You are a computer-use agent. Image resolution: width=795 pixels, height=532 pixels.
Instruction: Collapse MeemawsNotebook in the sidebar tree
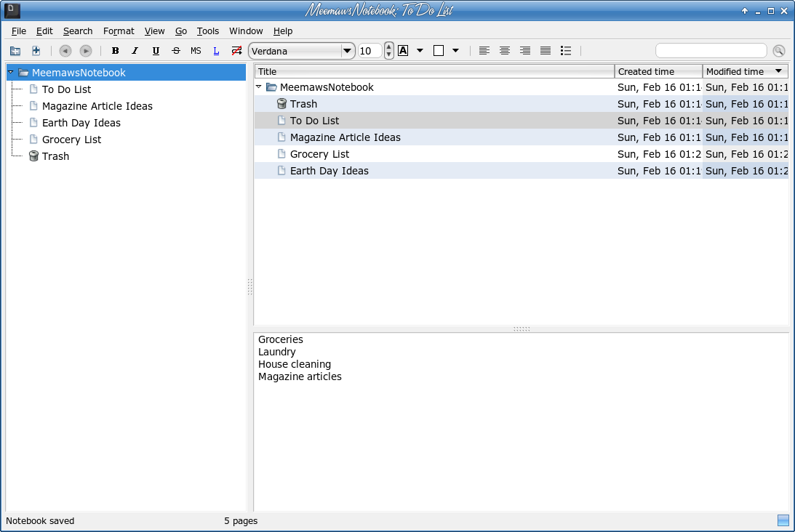[11, 72]
